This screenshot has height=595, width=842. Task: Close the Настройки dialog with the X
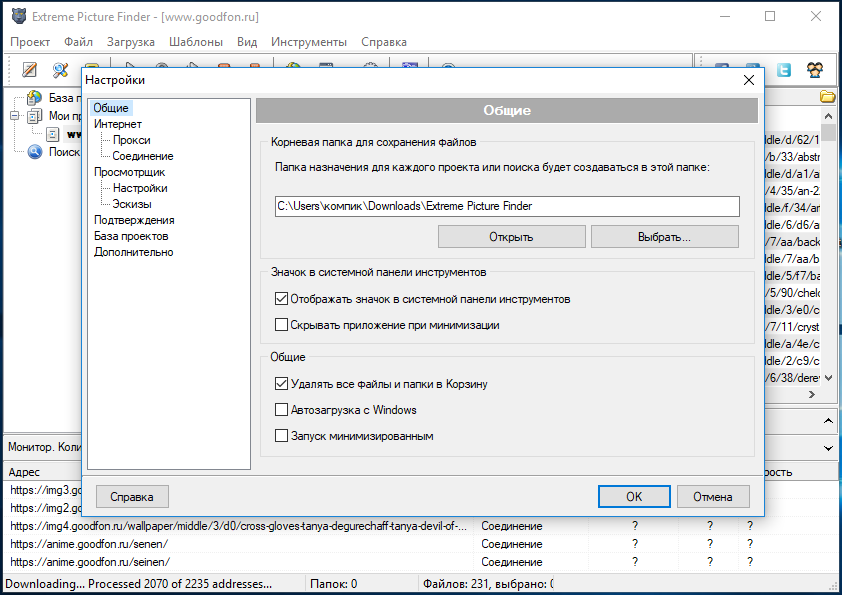749,81
